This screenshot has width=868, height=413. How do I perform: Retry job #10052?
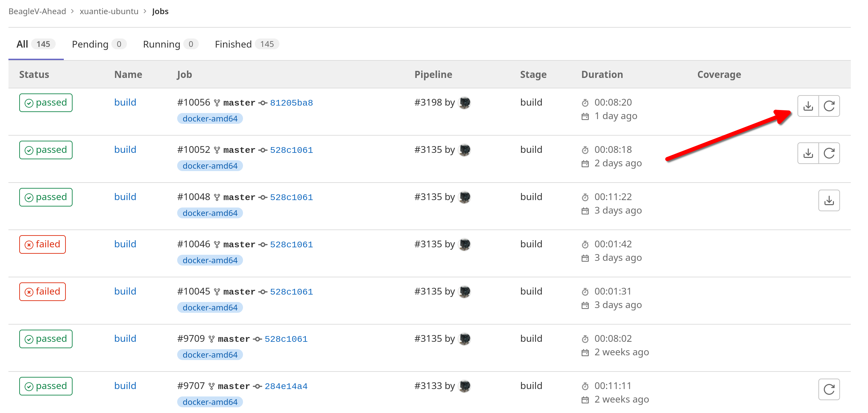point(829,153)
